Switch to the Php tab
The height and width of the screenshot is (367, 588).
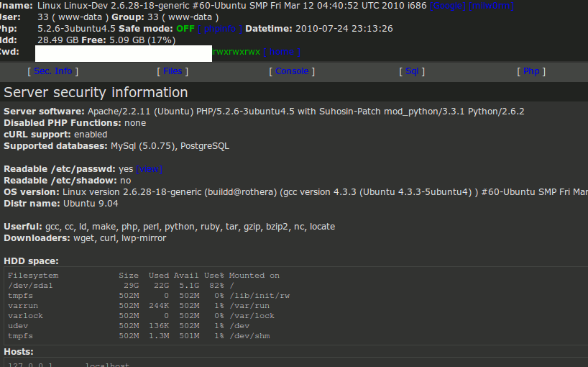tap(531, 71)
